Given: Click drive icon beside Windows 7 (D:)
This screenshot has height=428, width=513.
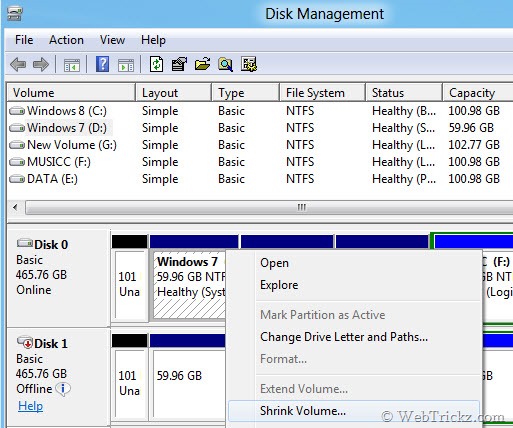Looking at the screenshot, I should click(17, 128).
